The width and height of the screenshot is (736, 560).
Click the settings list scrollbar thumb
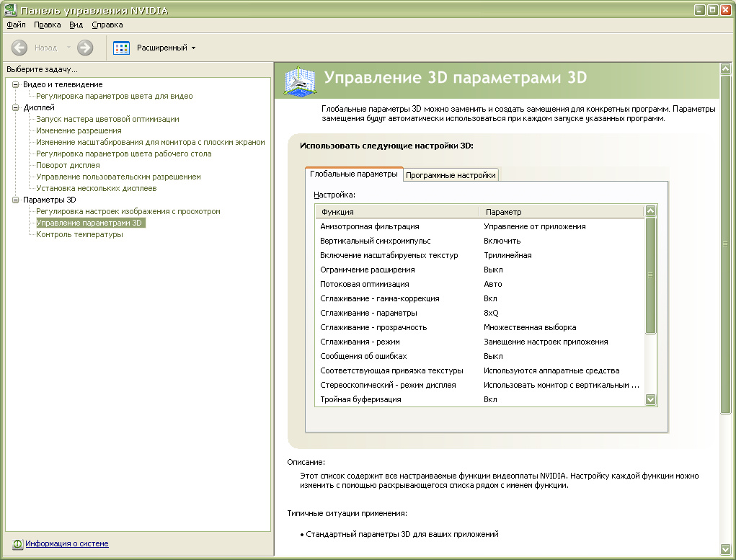pyautogui.click(x=650, y=275)
